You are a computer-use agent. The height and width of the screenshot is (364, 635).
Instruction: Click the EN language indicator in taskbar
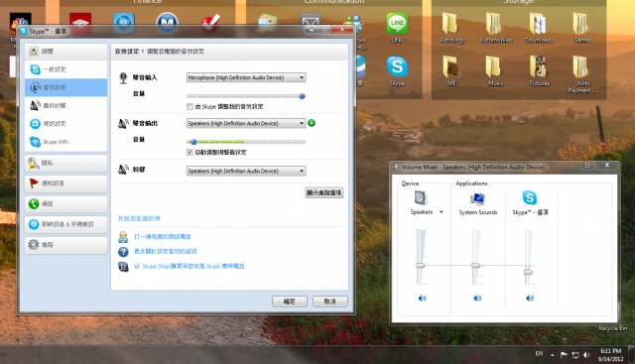539,353
